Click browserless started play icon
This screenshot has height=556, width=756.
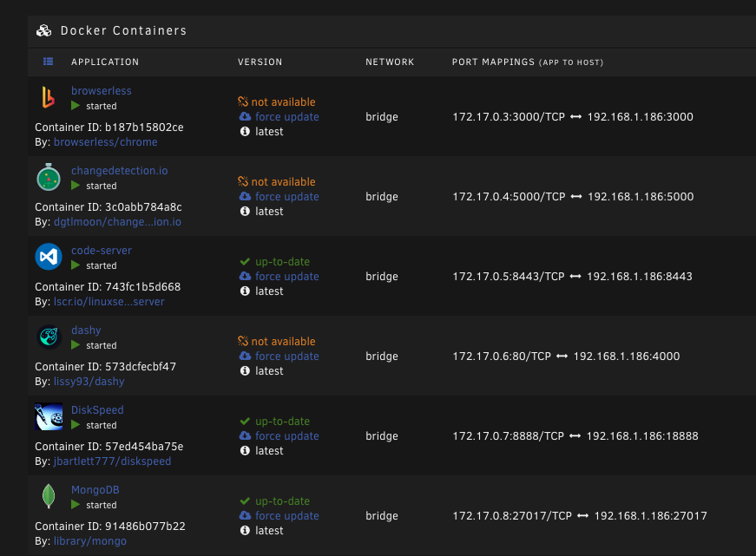[76, 106]
